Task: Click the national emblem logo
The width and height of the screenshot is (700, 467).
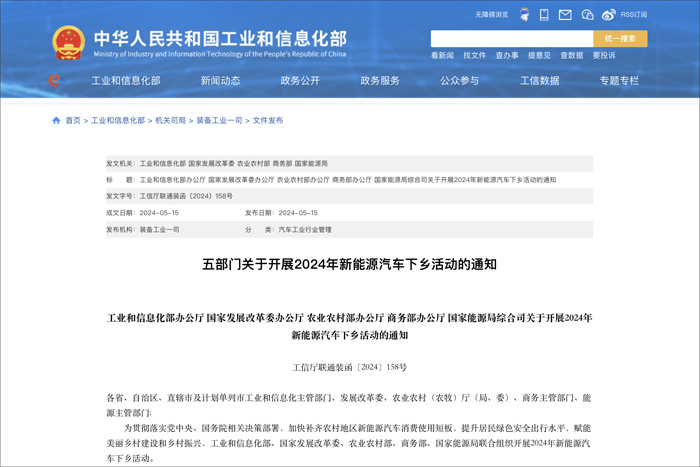Action: point(68,43)
